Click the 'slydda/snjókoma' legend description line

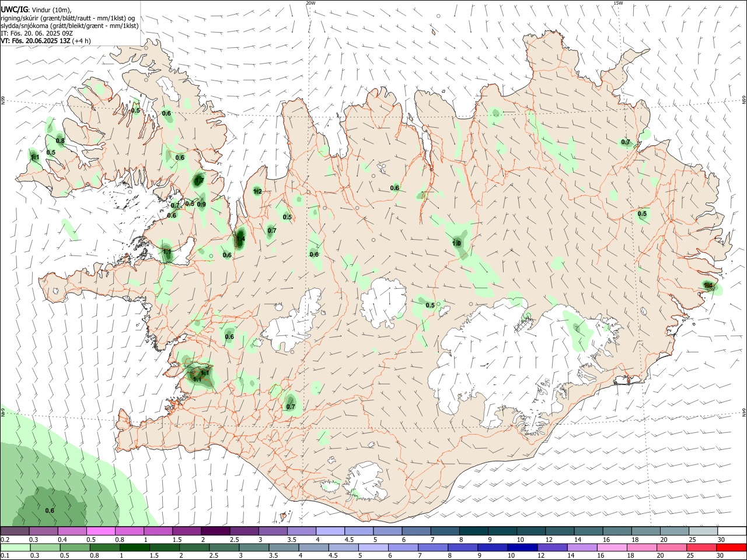tap(69, 26)
